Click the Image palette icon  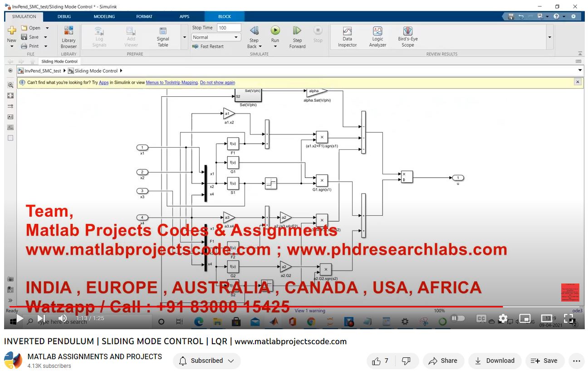click(10, 127)
